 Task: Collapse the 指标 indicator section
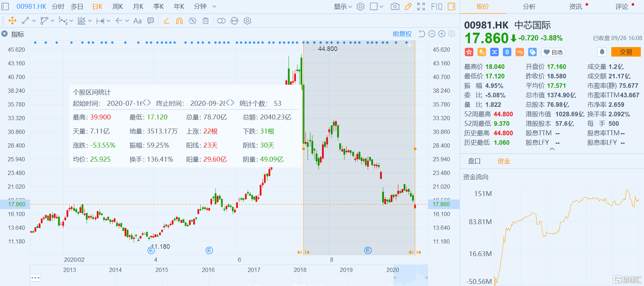[5, 34]
